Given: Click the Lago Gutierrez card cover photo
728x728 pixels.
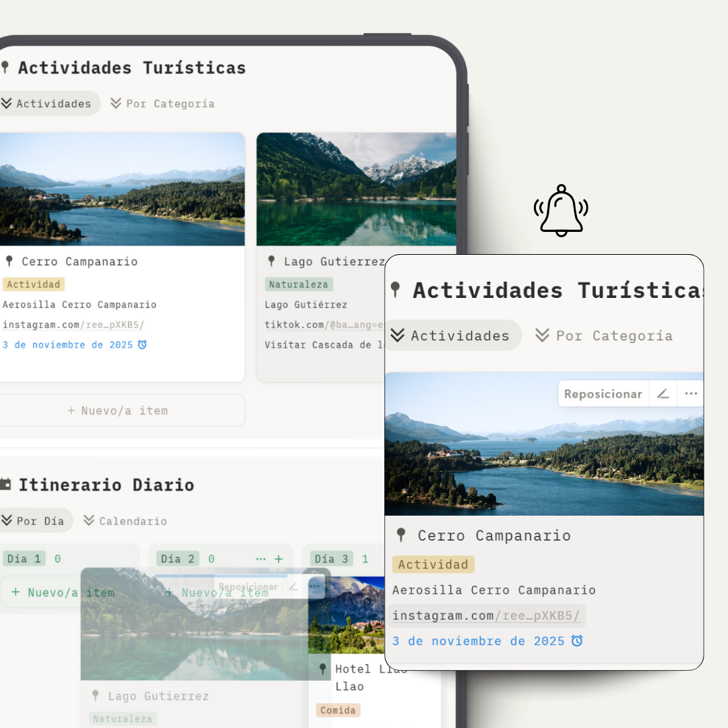Looking at the screenshot, I should tap(356, 189).
